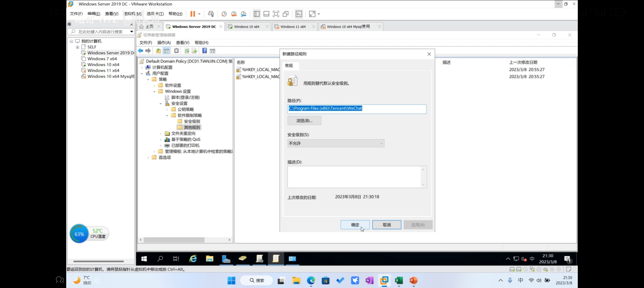Open the 操作(A) menu
The width and height of the screenshot is (644, 288).
tap(164, 43)
